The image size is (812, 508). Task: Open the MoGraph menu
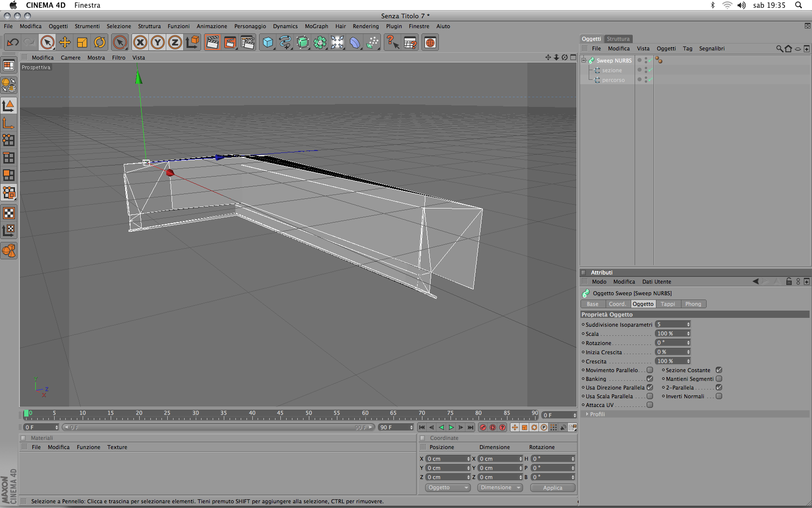316,27
